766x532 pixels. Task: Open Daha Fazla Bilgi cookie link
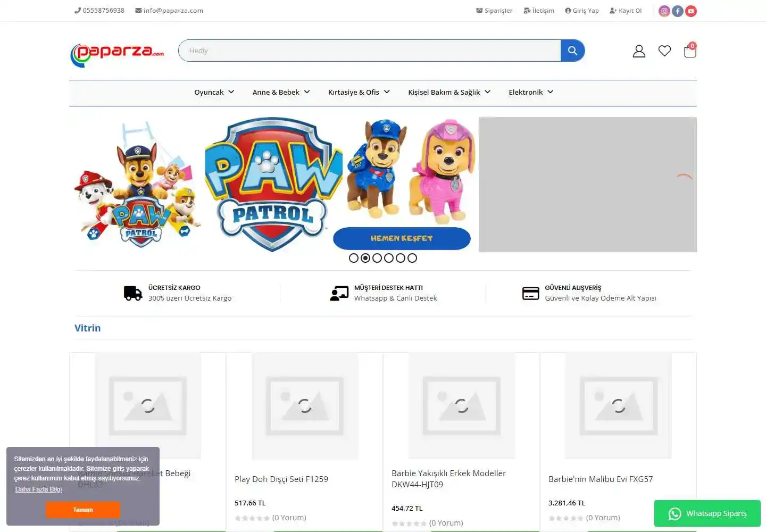[x=38, y=489]
